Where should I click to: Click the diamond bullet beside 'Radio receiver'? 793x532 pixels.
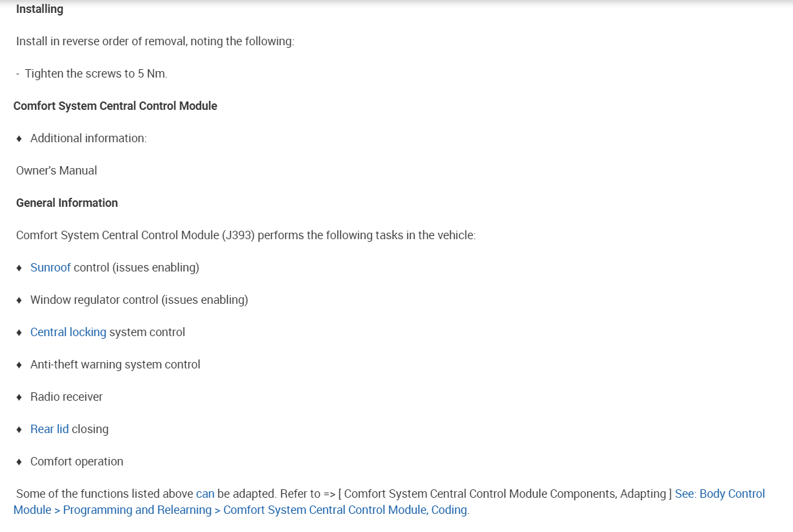pos(19,397)
